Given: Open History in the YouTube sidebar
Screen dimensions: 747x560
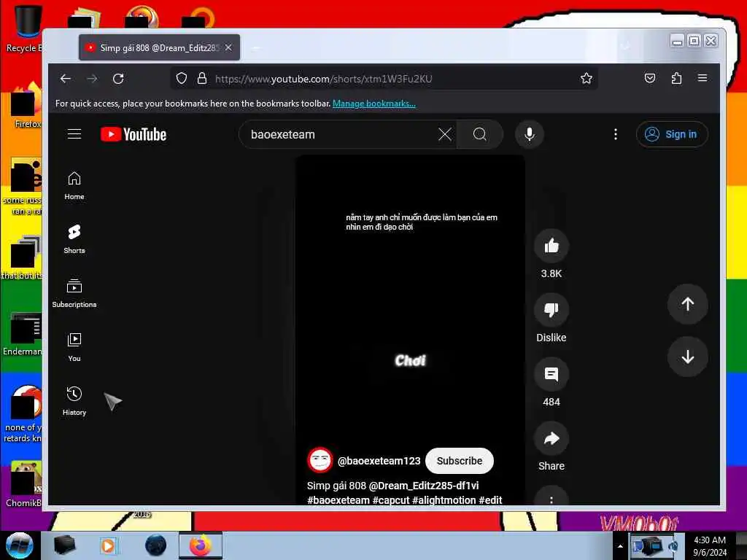Looking at the screenshot, I should click(x=74, y=402).
